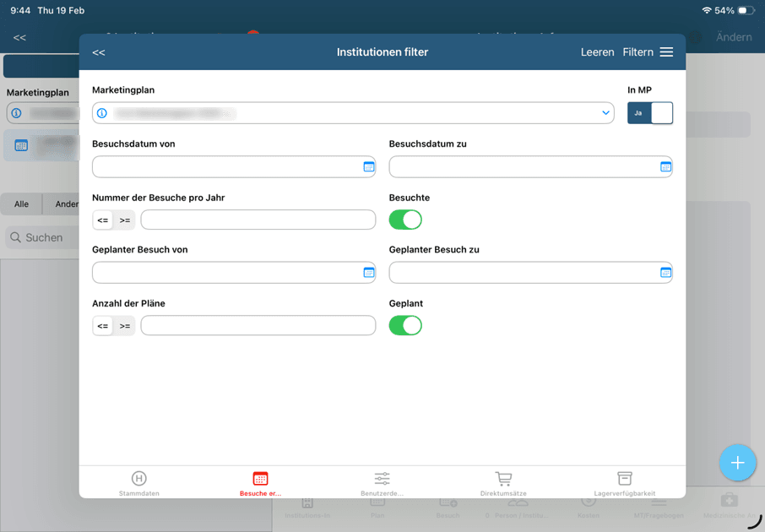Toggle the In MP Ja switch
The height and width of the screenshot is (532, 765).
point(649,113)
